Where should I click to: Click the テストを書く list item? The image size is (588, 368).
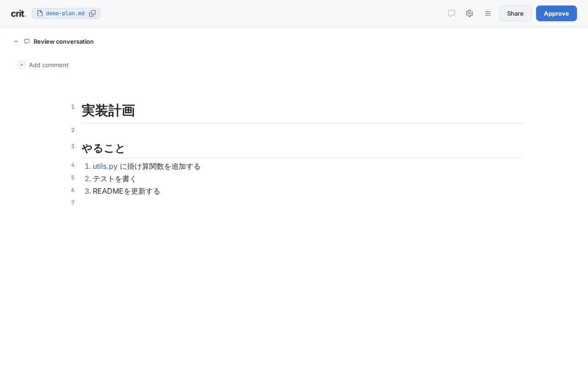click(x=115, y=178)
